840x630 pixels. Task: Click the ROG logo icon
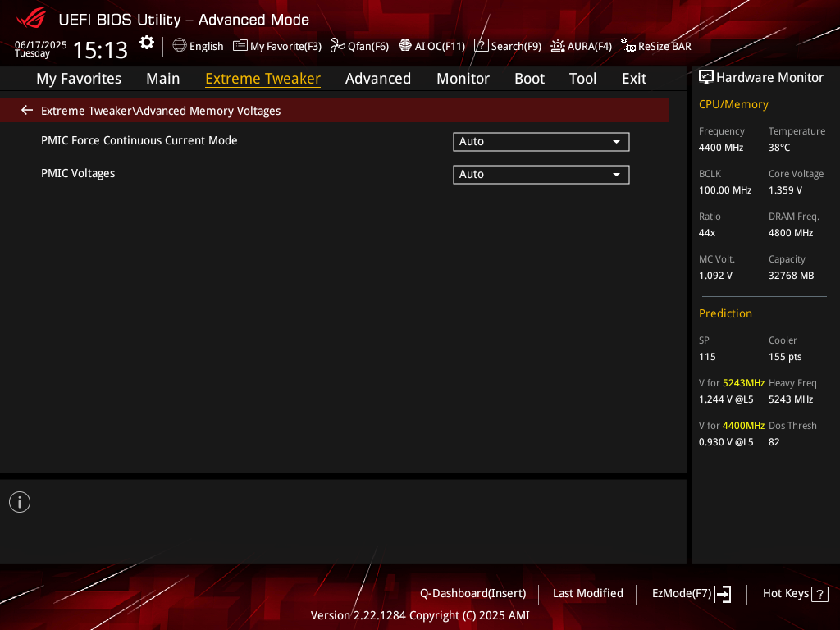click(31, 19)
